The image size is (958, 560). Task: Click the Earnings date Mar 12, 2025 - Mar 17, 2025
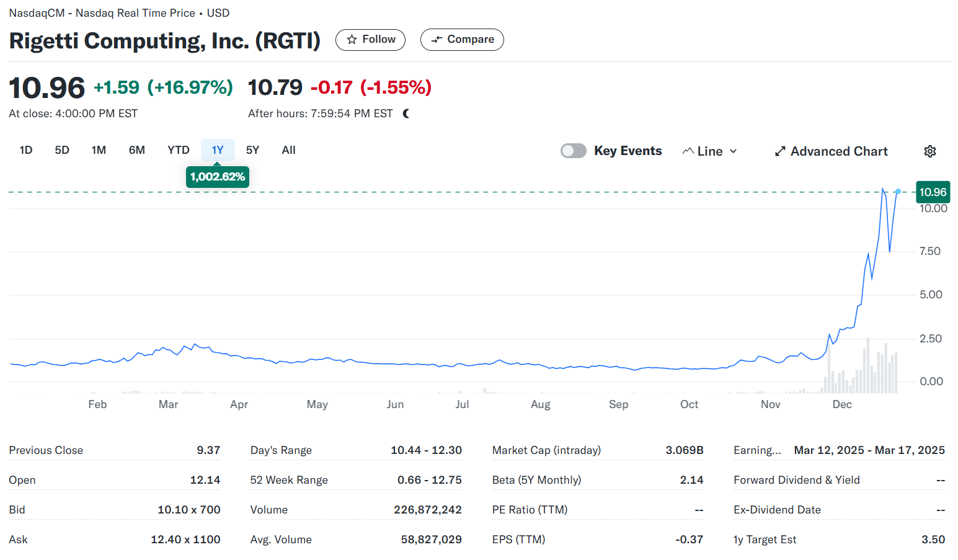pyautogui.click(x=869, y=450)
